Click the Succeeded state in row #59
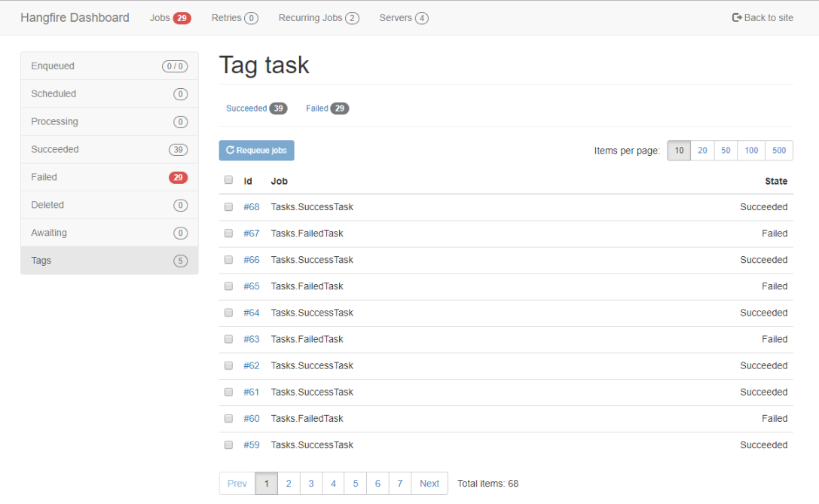819x504 pixels. (x=764, y=445)
